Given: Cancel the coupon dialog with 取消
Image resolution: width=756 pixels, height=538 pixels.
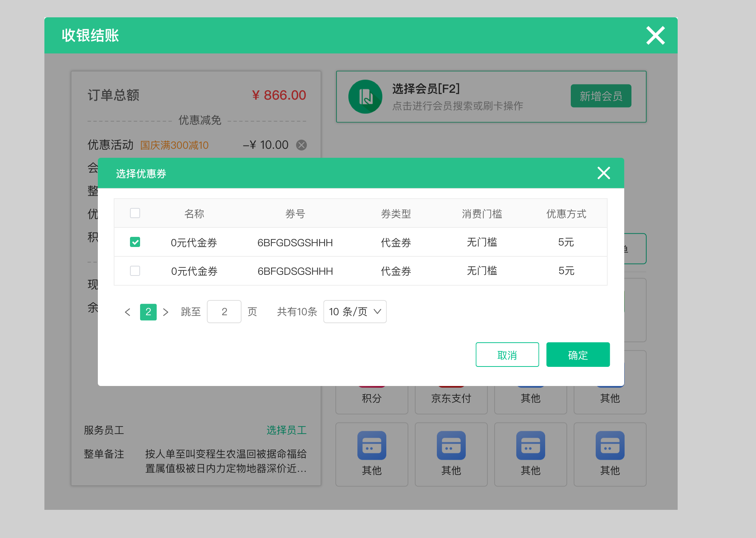Looking at the screenshot, I should (507, 355).
